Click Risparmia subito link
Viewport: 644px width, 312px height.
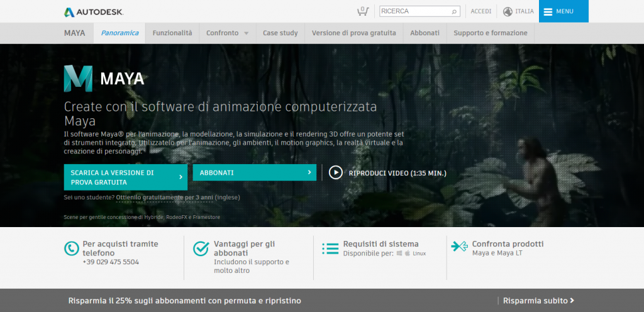(538, 301)
